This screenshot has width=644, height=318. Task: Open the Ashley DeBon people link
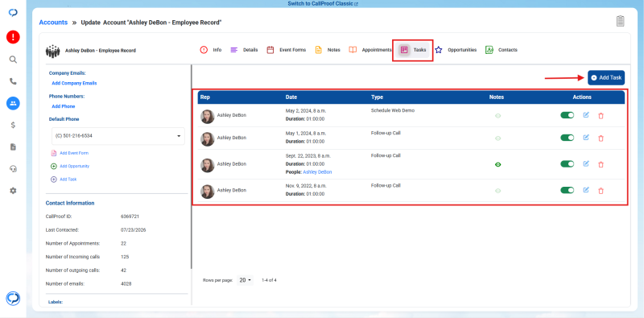[317, 172]
